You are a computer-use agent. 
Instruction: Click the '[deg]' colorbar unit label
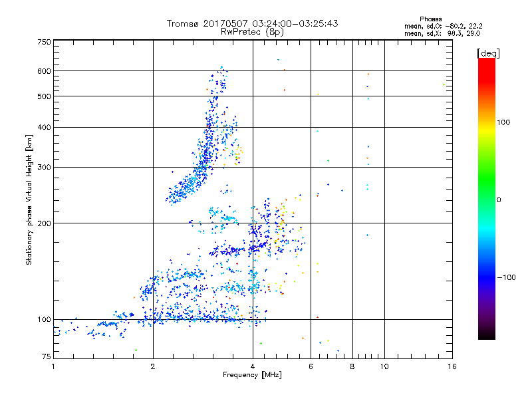pyautogui.click(x=488, y=53)
